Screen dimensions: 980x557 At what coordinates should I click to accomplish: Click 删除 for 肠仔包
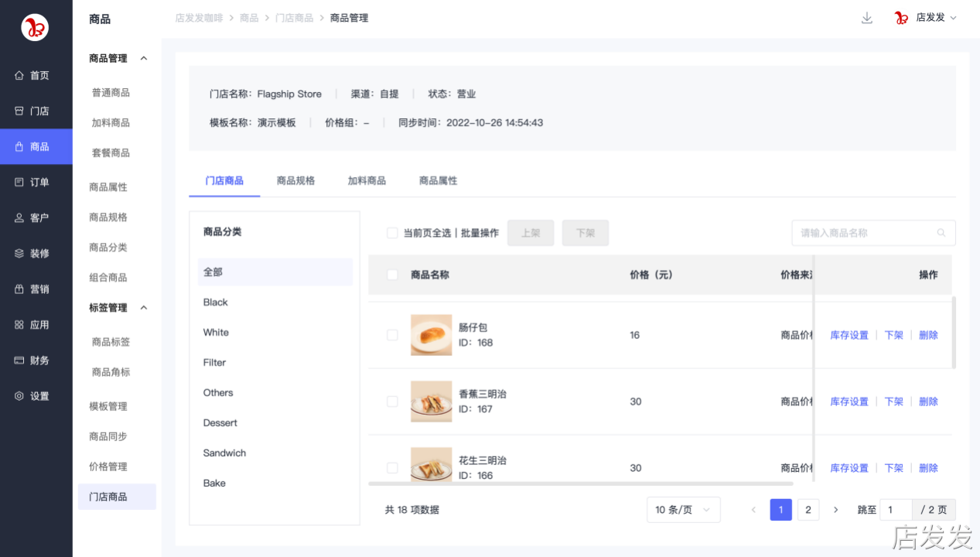coord(928,335)
